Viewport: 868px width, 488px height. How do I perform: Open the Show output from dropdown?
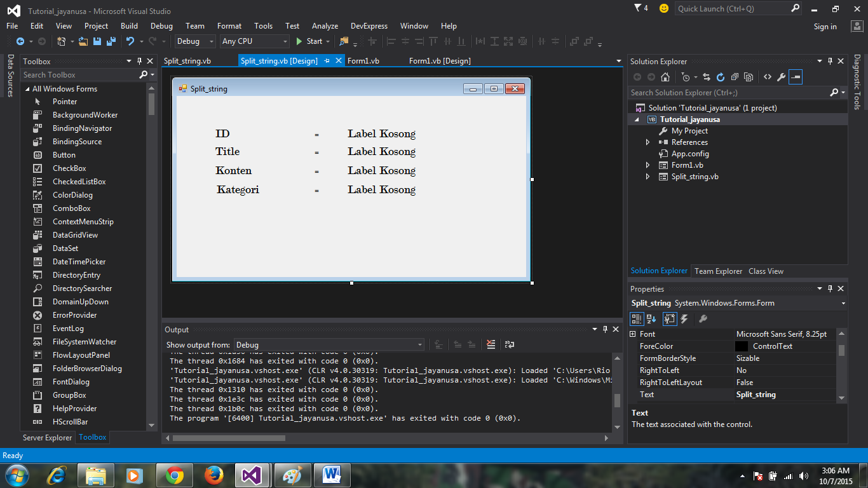coord(419,344)
